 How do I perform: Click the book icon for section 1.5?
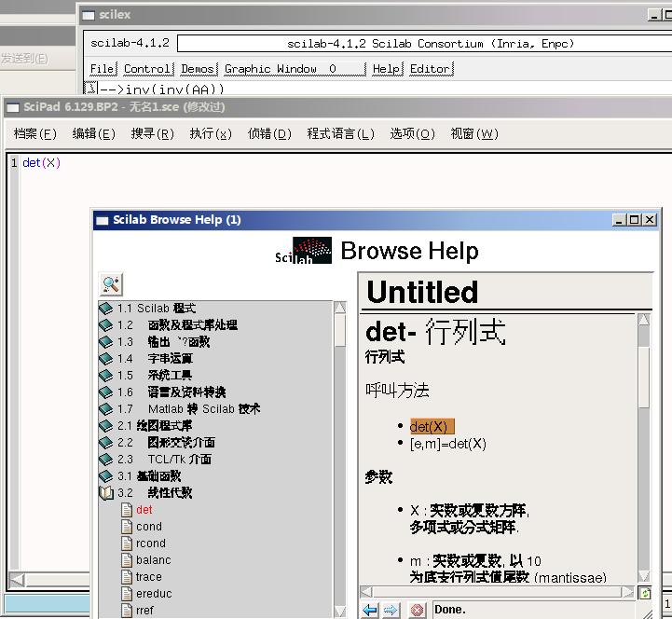(x=106, y=375)
